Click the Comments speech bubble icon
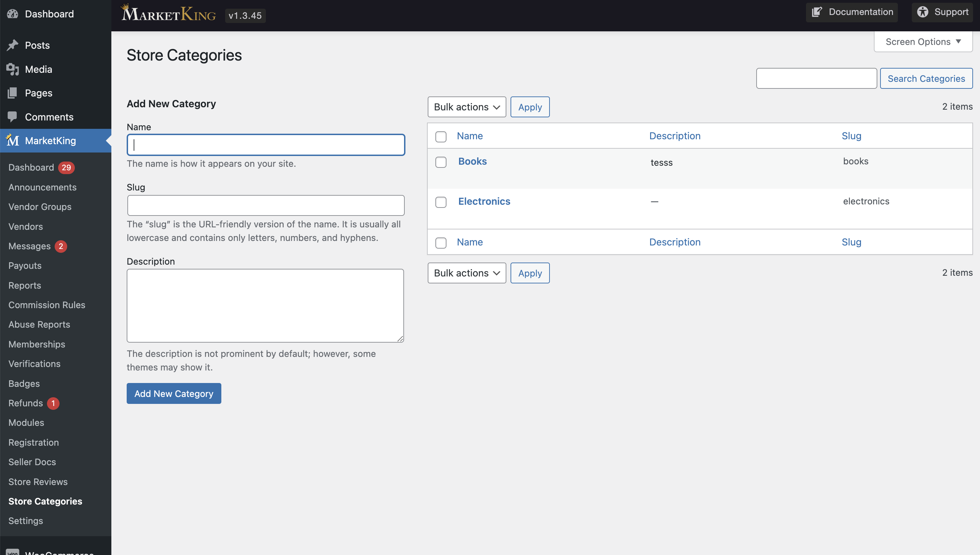 pyautogui.click(x=13, y=117)
